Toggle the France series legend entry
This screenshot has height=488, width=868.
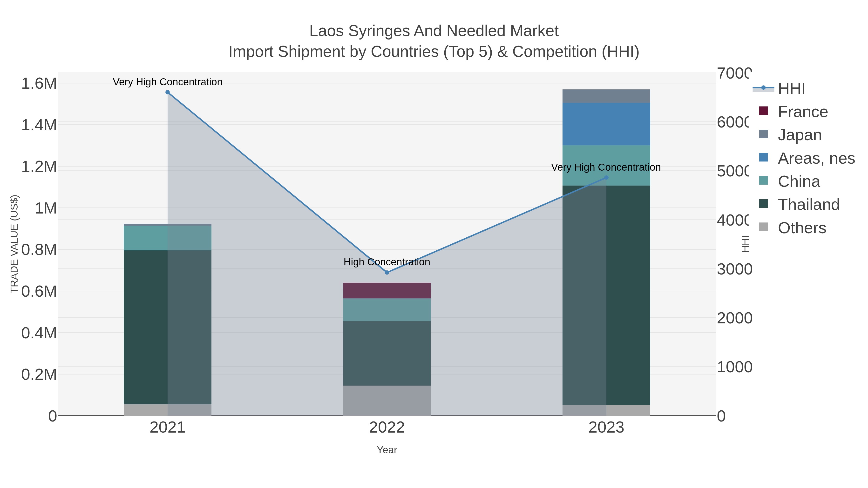click(x=793, y=112)
